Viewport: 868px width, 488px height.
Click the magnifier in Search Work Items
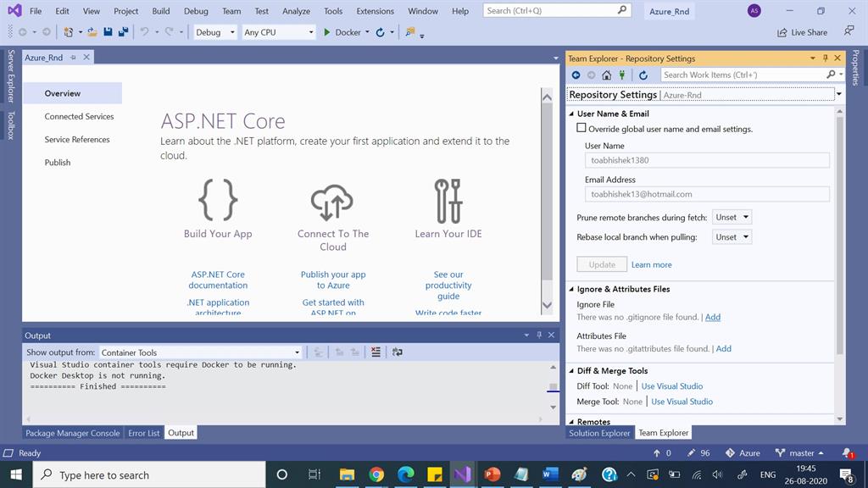(831, 75)
